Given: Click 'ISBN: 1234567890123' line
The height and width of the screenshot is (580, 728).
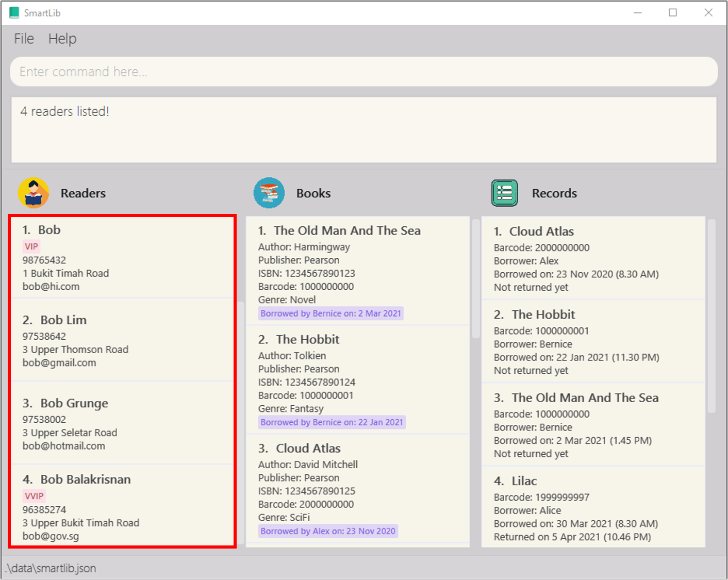Looking at the screenshot, I should pyautogui.click(x=307, y=273).
